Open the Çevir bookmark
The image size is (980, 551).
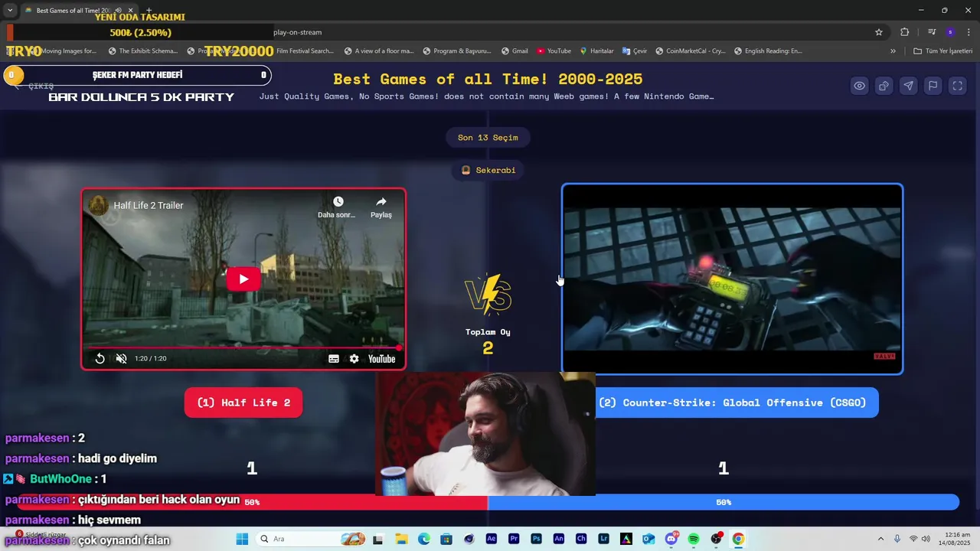[x=634, y=51]
